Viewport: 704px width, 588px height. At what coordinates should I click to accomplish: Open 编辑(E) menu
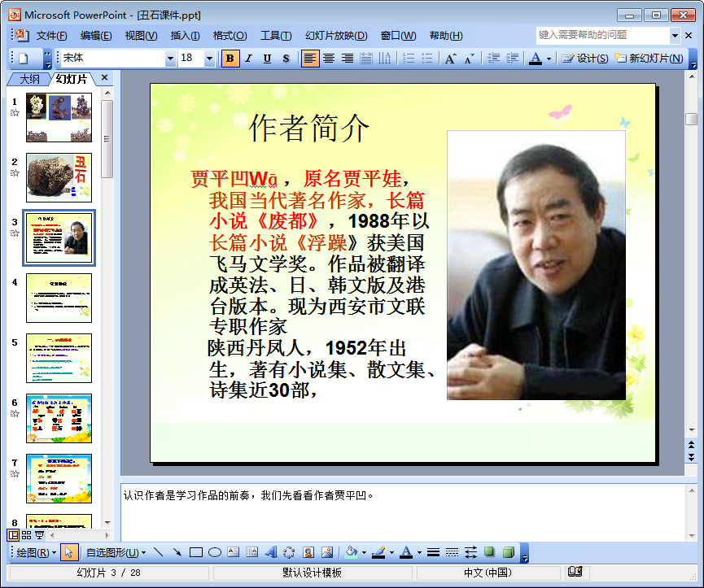[96, 36]
